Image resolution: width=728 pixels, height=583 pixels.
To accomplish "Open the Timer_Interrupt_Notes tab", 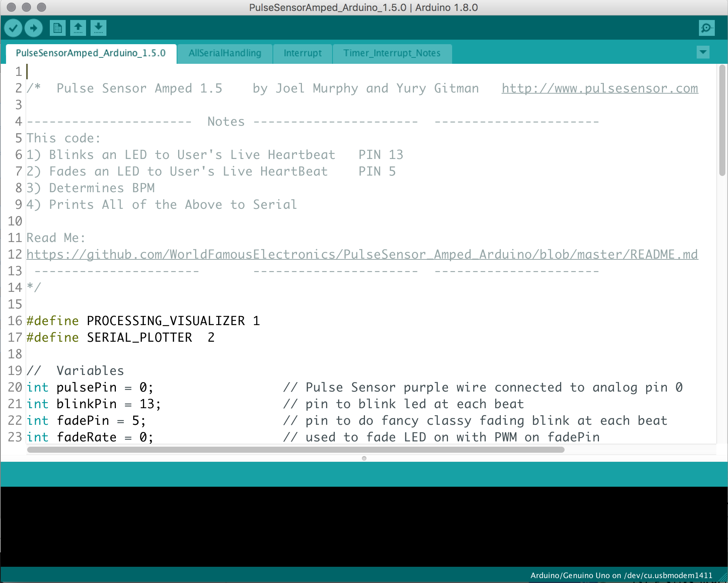I will click(x=392, y=53).
